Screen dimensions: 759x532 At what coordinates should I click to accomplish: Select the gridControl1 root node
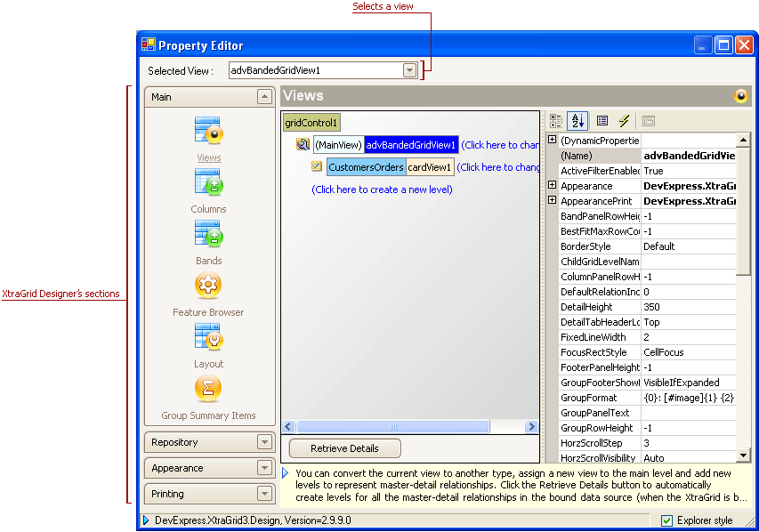pyautogui.click(x=311, y=123)
